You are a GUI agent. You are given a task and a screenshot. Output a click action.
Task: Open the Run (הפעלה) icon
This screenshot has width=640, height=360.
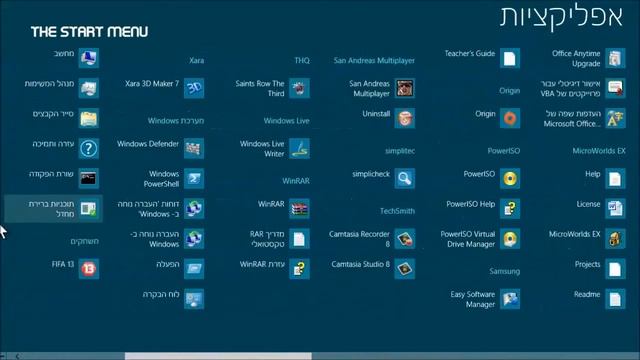[x=194, y=269]
